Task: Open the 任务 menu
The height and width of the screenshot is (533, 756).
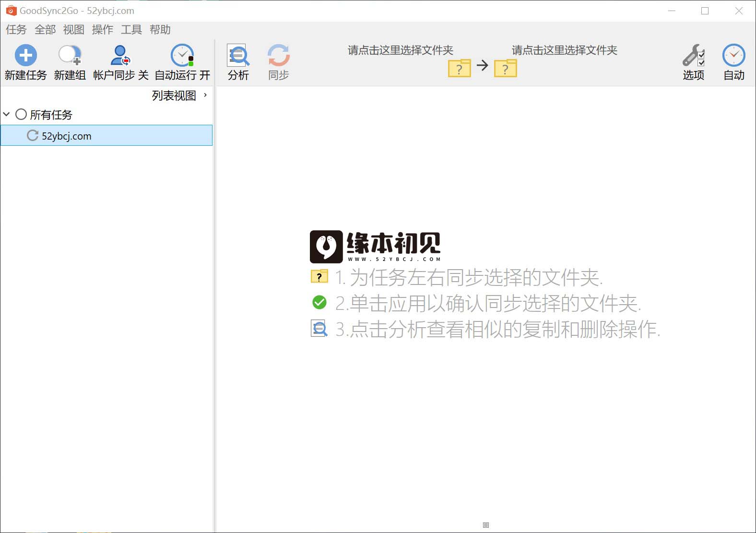Action: click(x=16, y=30)
